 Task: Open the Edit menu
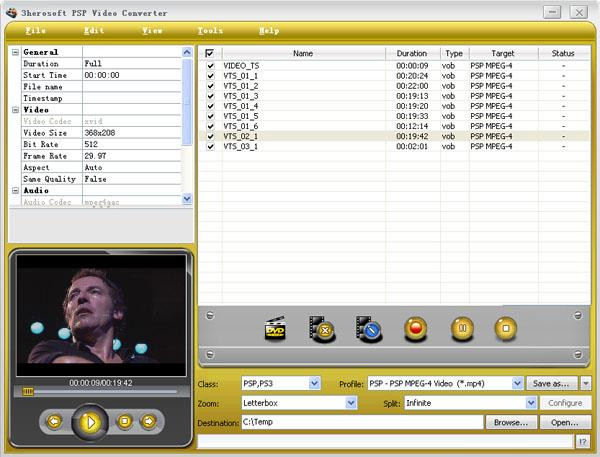pos(94,31)
